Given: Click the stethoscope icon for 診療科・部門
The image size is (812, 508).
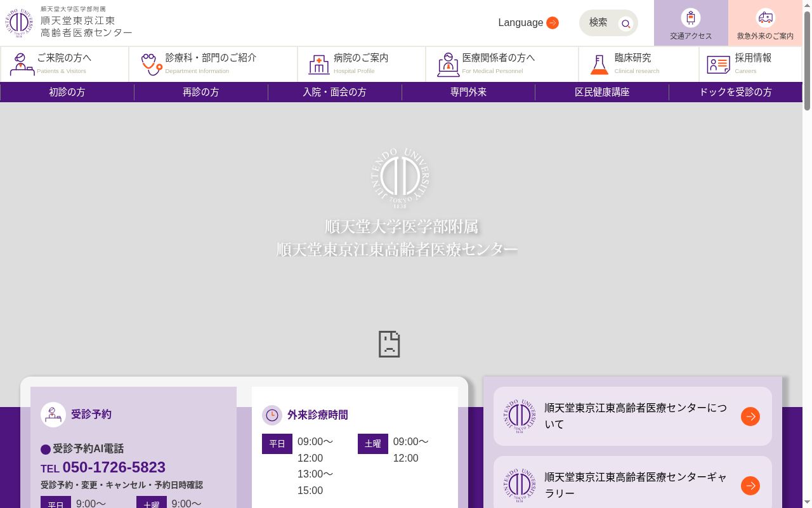Looking at the screenshot, I should click(x=151, y=64).
